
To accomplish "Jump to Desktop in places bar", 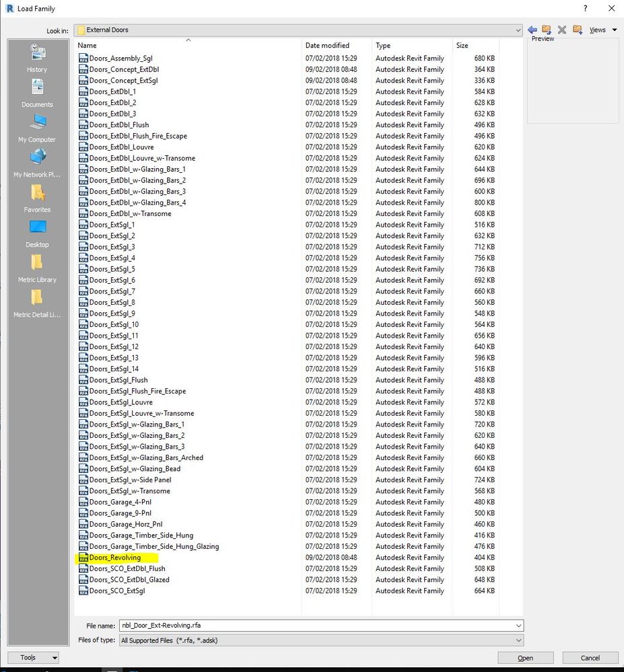I will pyautogui.click(x=37, y=233).
